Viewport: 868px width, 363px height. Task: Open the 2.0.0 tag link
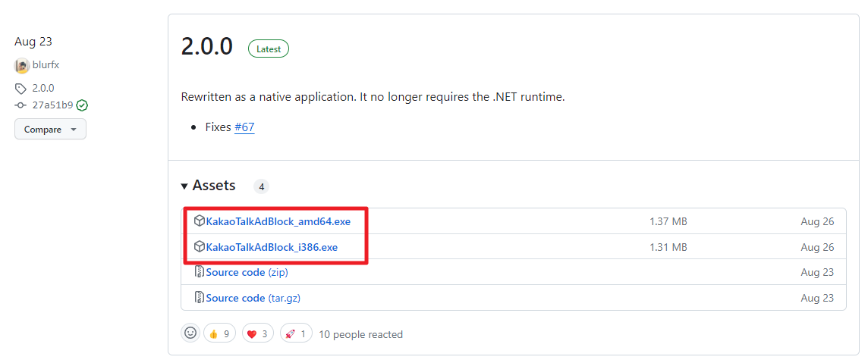click(x=43, y=89)
